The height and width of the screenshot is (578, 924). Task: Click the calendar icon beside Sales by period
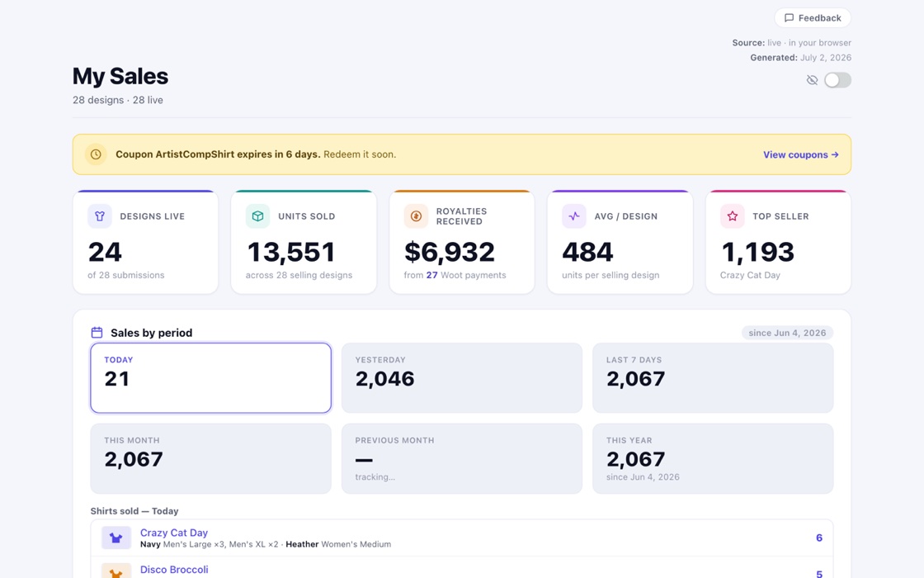tap(97, 333)
